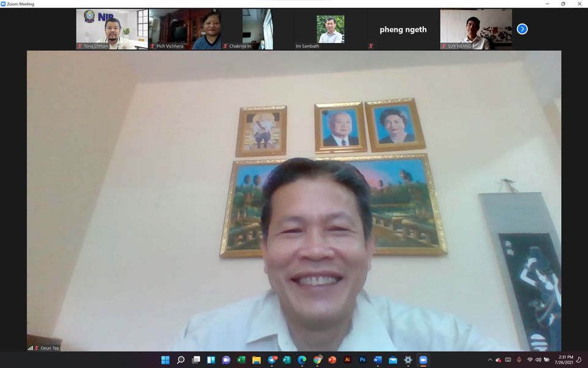Open Task View on the taskbar
The height and width of the screenshot is (368, 588).
pyautogui.click(x=196, y=360)
